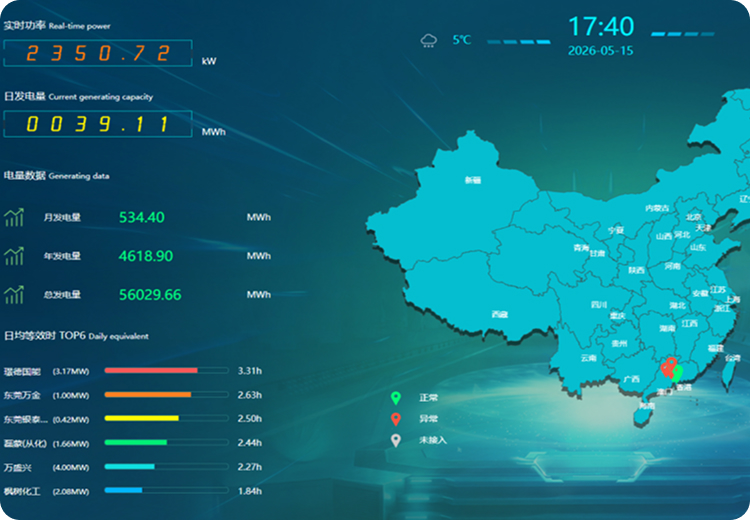The image size is (750, 520).
Task: Select 河南 province on the map
Action: tap(673, 266)
